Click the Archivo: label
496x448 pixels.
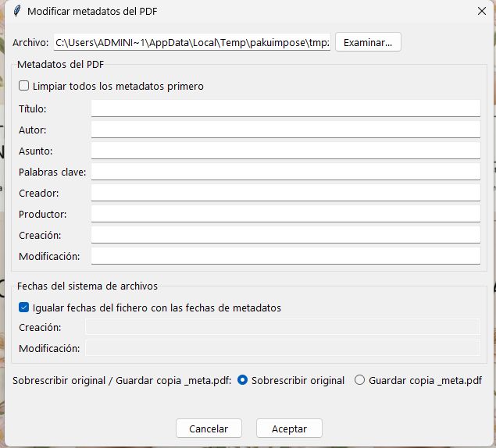click(x=30, y=42)
